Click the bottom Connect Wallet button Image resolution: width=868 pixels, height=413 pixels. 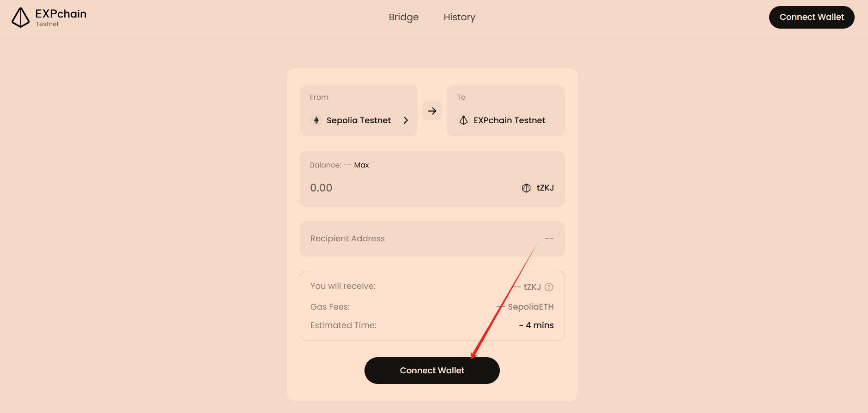coord(432,371)
